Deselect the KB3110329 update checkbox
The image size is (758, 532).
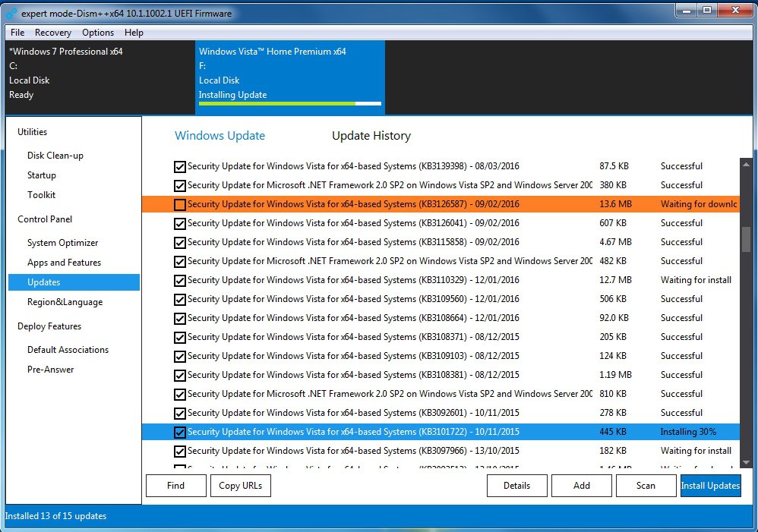pyautogui.click(x=180, y=281)
